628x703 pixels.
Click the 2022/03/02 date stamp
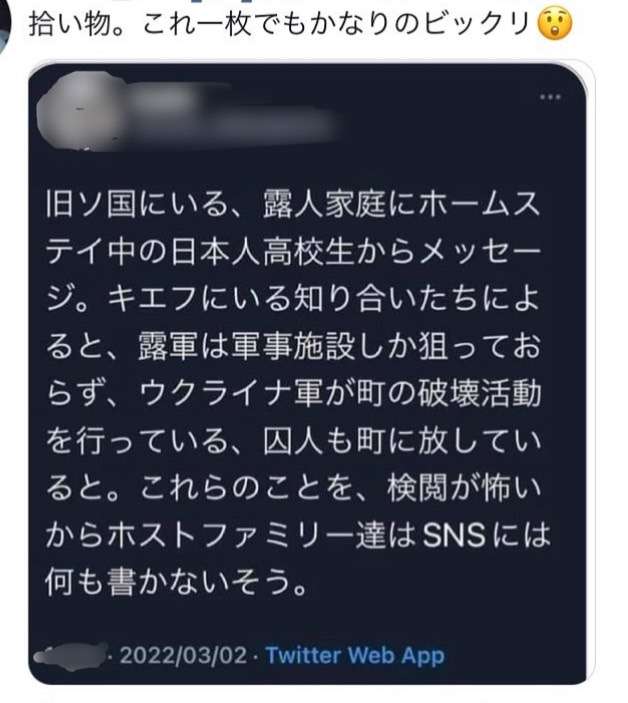183,655
